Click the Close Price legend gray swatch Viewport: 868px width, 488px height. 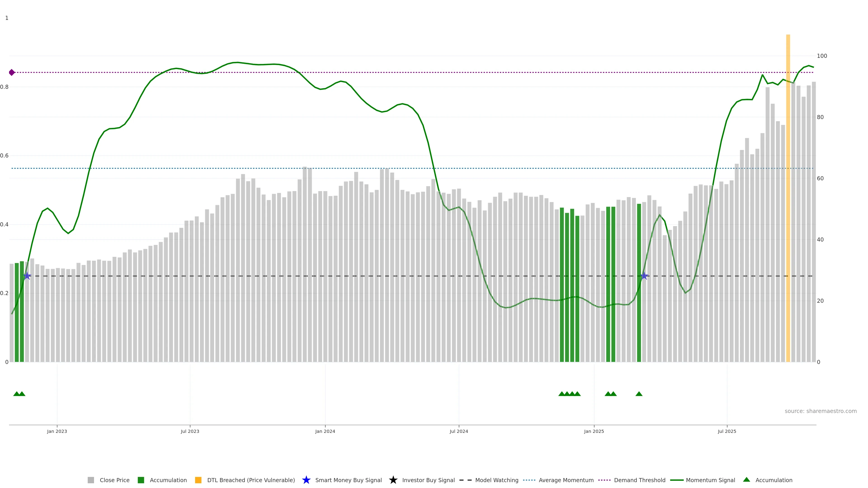[x=91, y=480]
